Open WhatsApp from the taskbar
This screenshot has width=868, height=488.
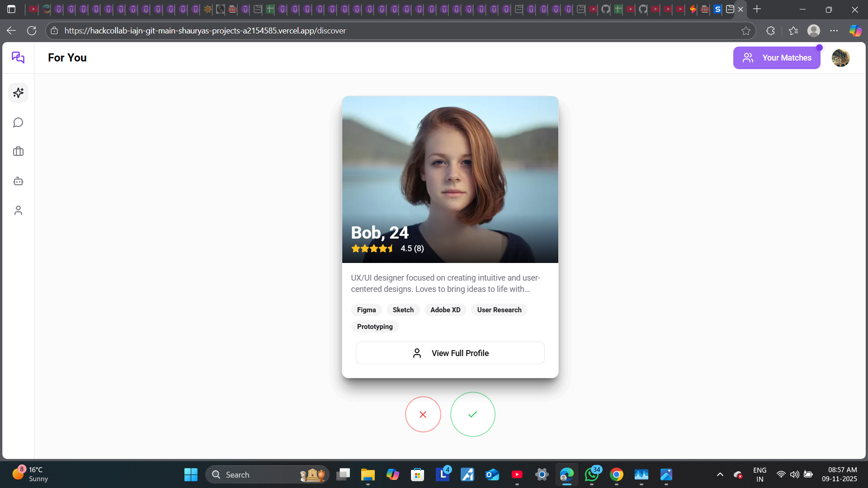(592, 474)
